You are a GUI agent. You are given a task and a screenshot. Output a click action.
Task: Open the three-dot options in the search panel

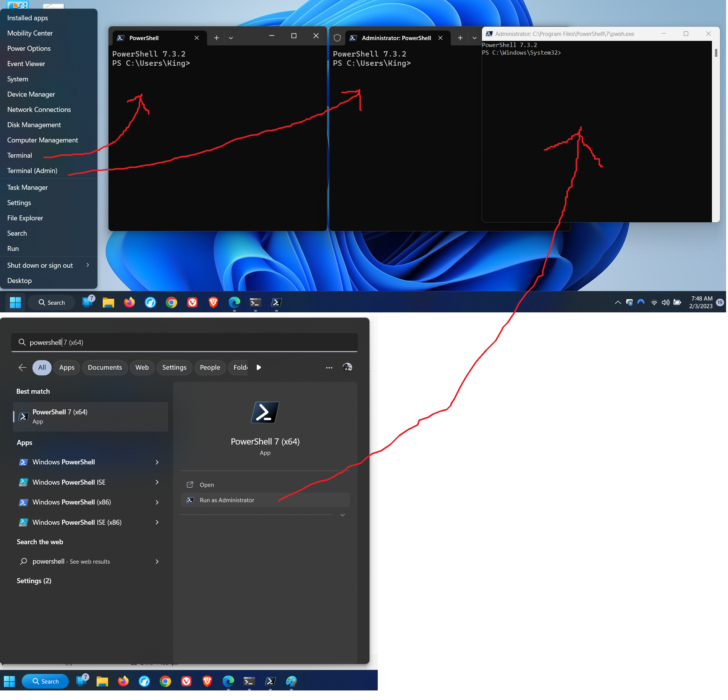(329, 367)
